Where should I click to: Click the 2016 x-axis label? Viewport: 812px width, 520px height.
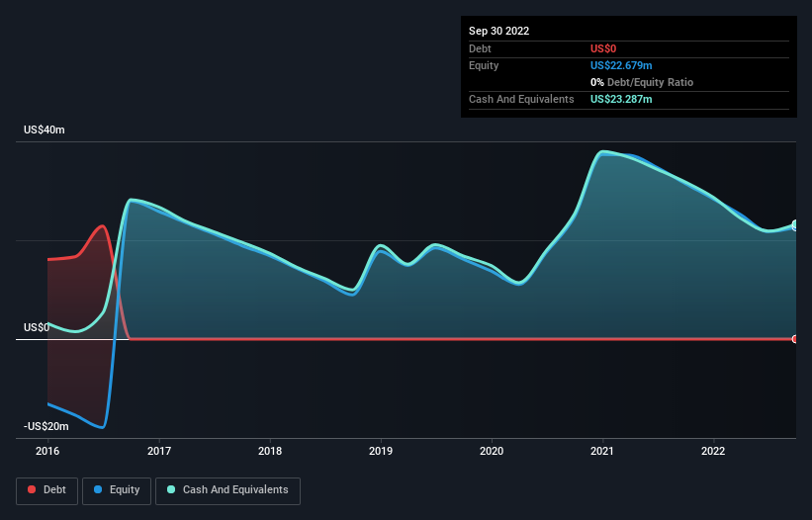coord(47,451)
